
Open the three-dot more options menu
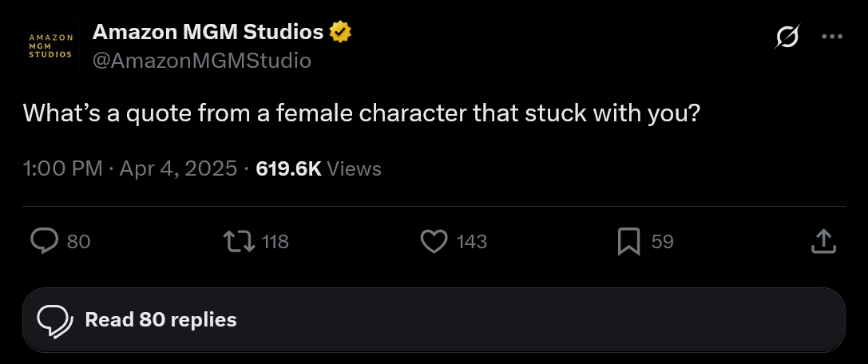tap(832, 37)
